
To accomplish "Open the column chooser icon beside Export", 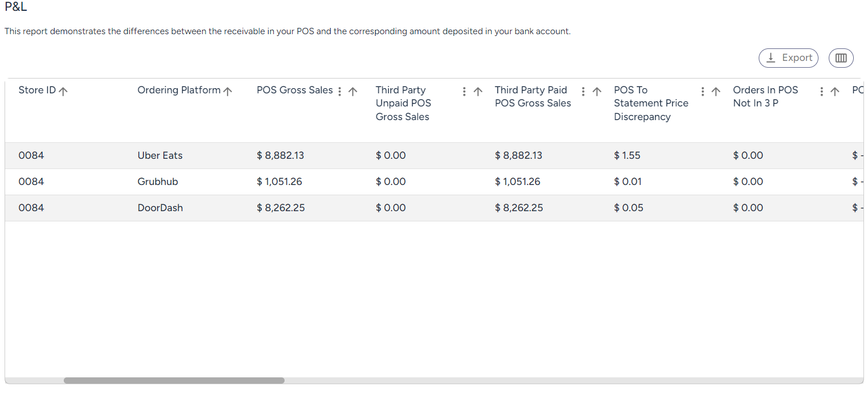I will pyautogui.click(x=841, y=58).
